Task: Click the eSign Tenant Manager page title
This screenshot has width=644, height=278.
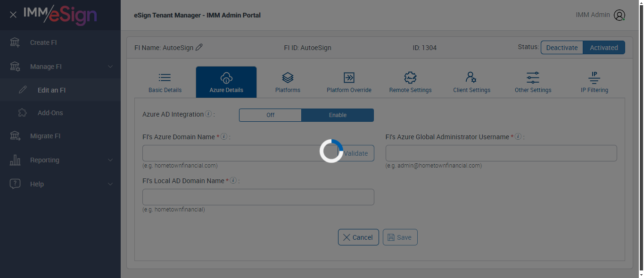Action: click(x=197, y=15)
